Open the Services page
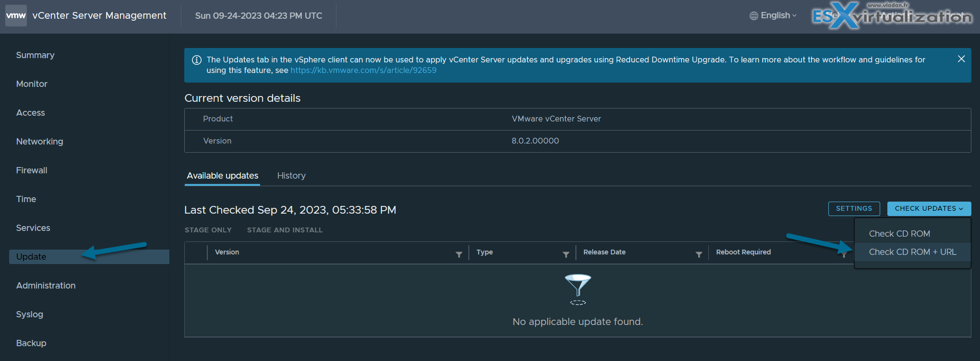Screen dimensions: 980x361 click(33, 228)
